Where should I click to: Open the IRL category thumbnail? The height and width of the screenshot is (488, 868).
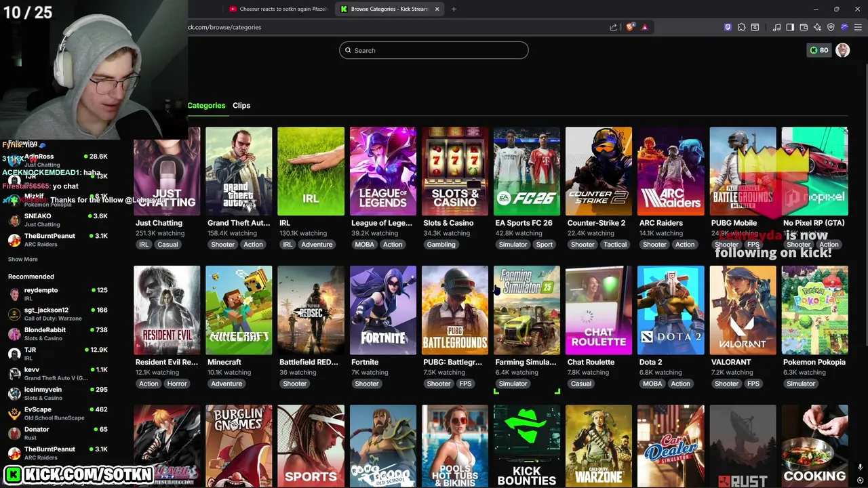point(311,171)
